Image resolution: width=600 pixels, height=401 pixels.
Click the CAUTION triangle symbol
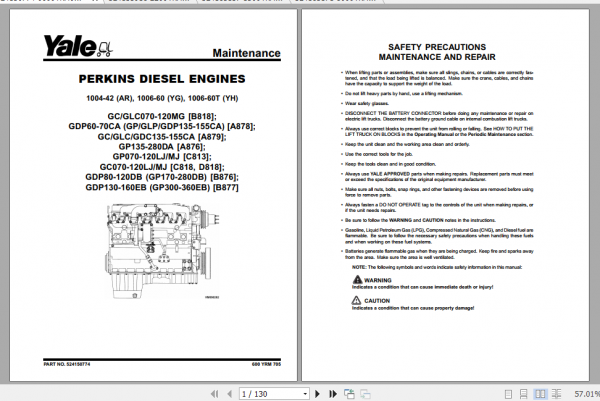356,300
